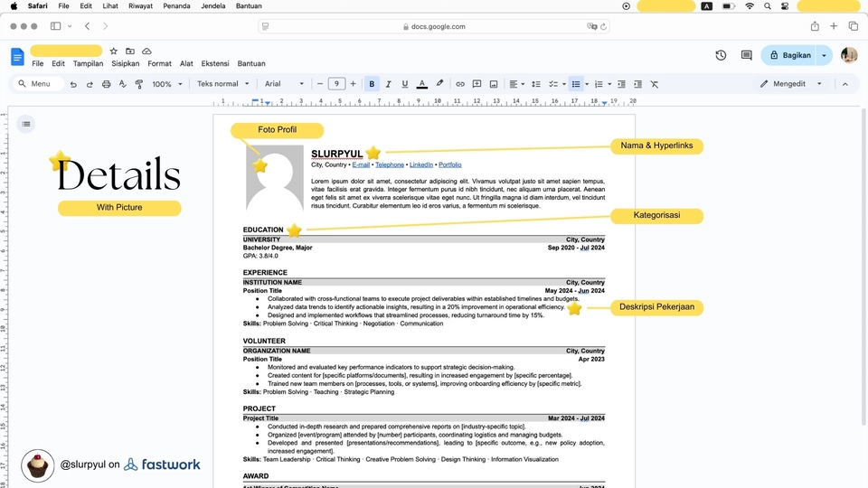Open the Tampilan menu
Viewport: 868px width, 488px height.
pyautogui.click(x=88, y=63)
